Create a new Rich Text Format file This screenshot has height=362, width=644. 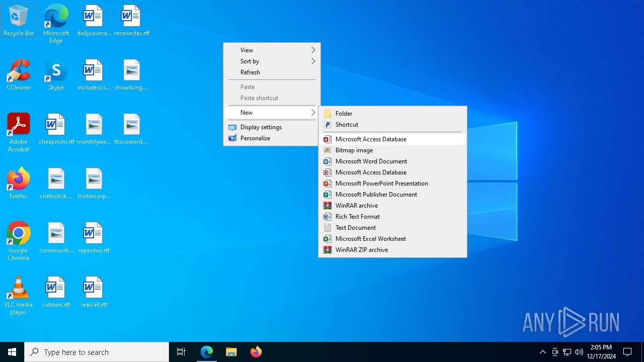[x=392, y=217]
